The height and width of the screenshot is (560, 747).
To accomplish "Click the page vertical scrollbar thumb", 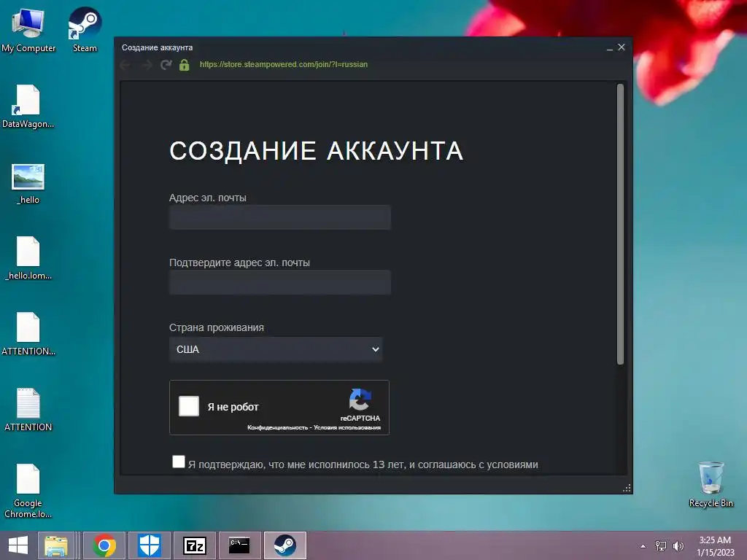I will click(x=620, y=224).
